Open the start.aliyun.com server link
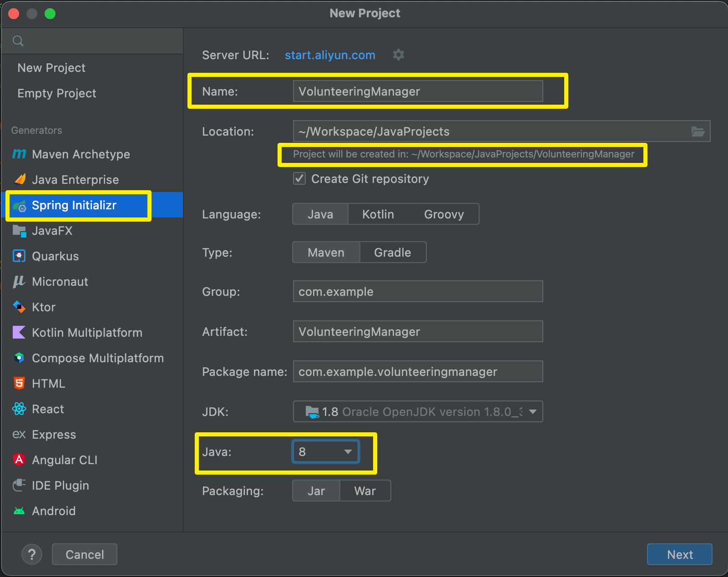The image size is (728, 577). [330, 55]
